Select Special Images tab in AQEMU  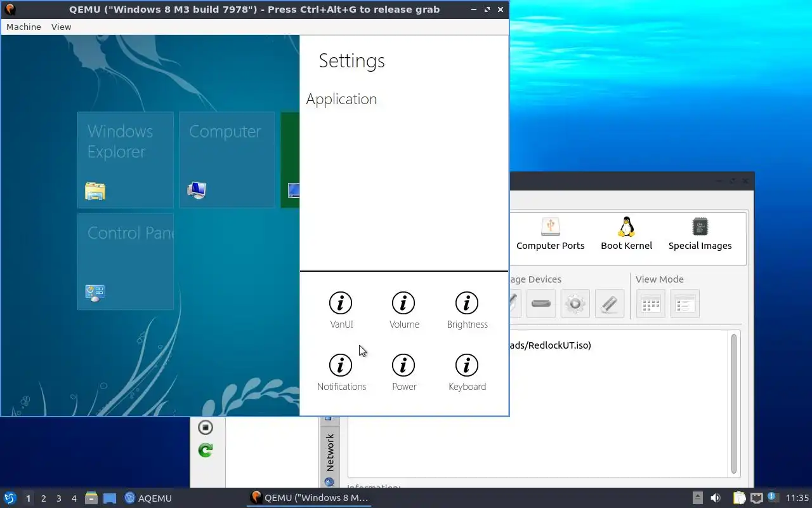(700, 234)
